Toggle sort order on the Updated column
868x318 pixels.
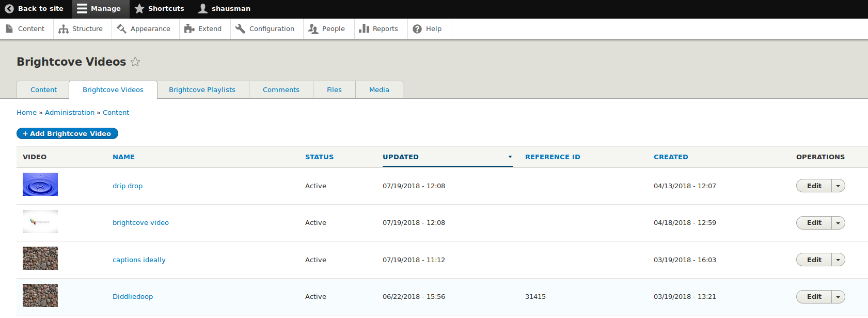401,157
